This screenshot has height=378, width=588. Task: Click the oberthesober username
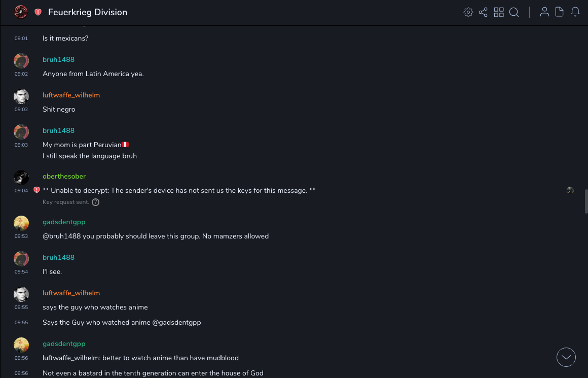[x=64, y=176]
